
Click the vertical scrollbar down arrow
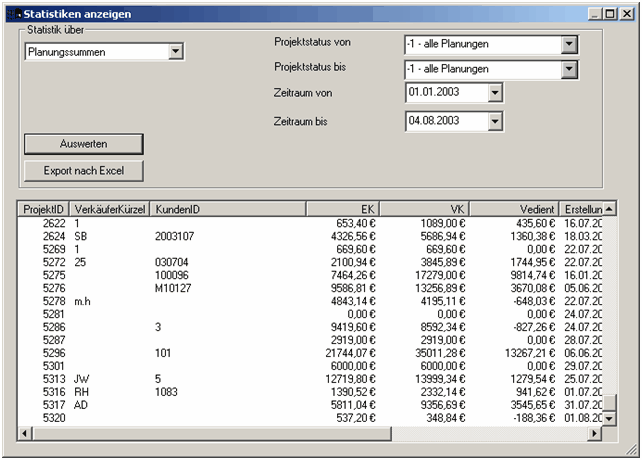coord(609,419)
